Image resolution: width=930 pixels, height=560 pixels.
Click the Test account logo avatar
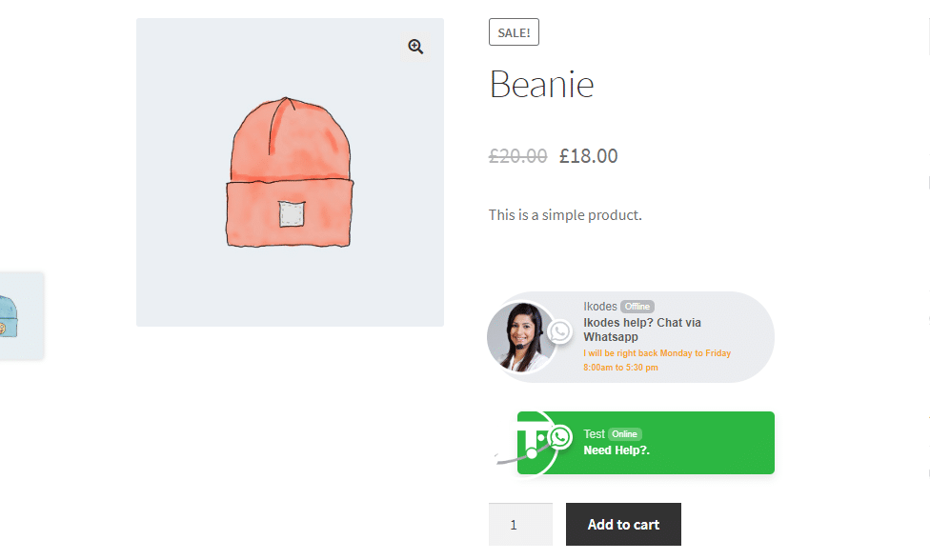(530, 440)
